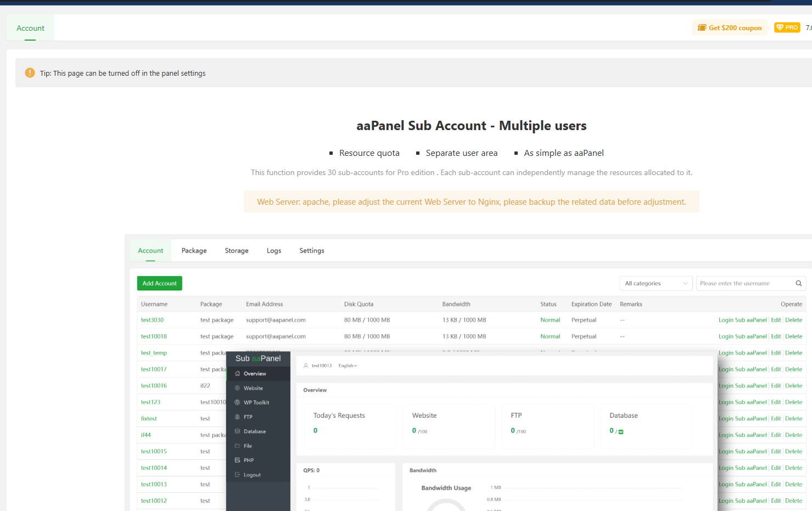This screenshot has width=812, height=511.
Task: Open WP Toolkit in the sidebar
Action: coord(256,403)
